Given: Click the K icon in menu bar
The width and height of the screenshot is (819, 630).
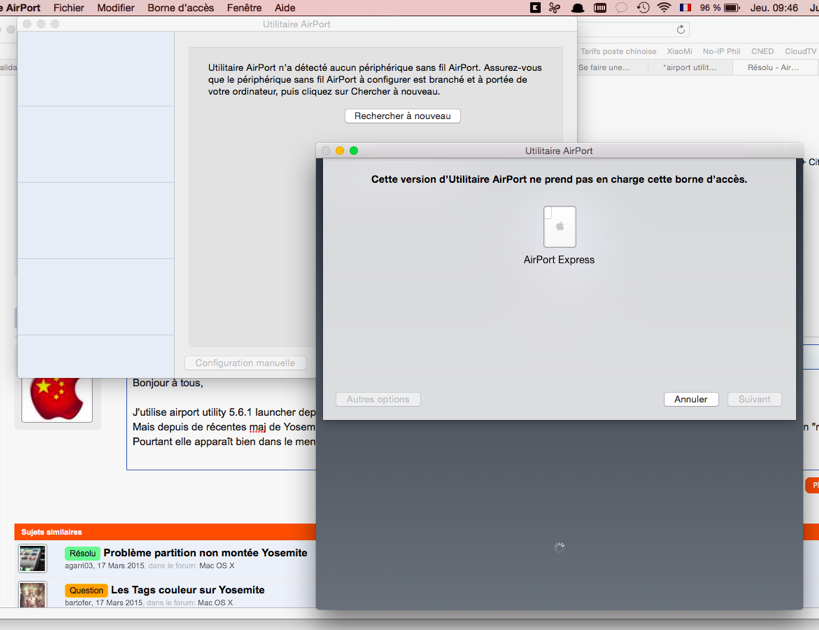Looking at the screenshot, I should point(535,8).
